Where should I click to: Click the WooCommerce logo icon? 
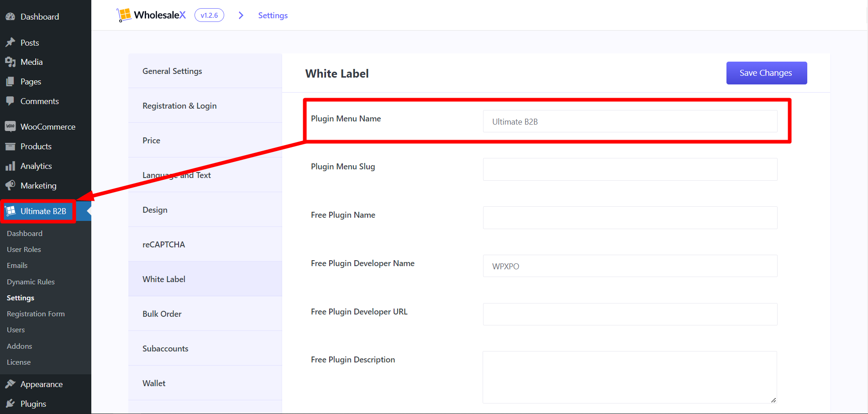coord(10,126)
